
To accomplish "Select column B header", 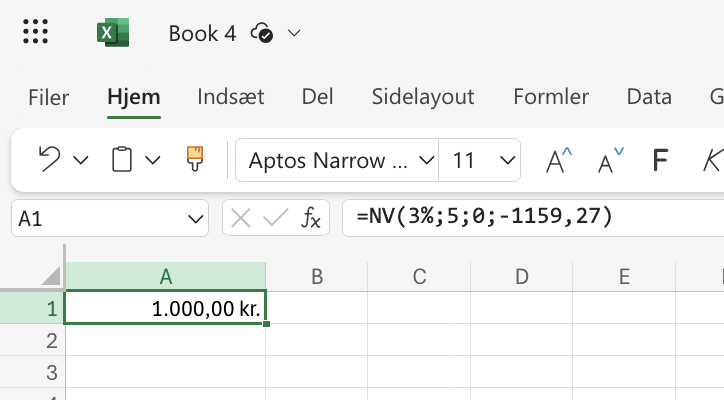I will 317,277.
